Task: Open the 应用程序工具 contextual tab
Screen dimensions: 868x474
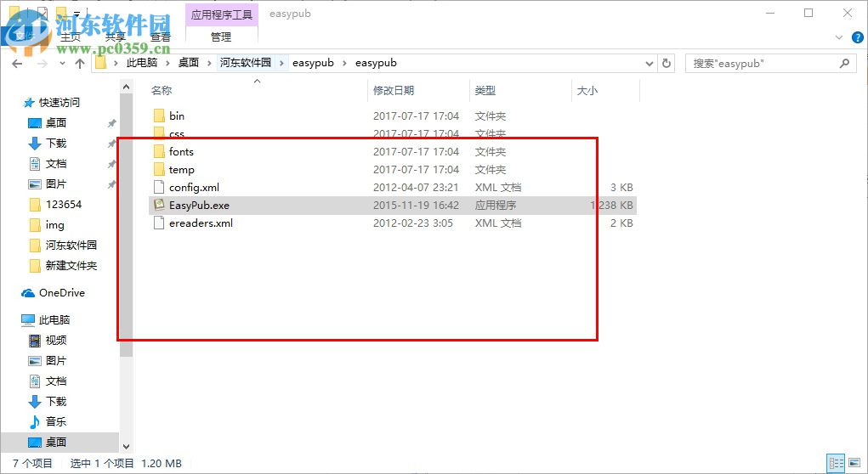Action: point(221,15)
